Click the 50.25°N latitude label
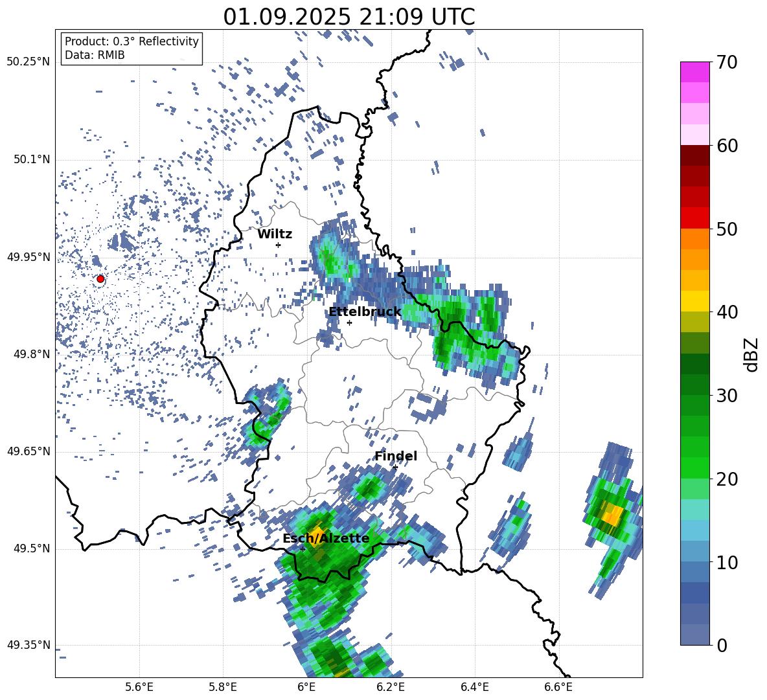The image size is (767, 700). click(x=29, y=62)
